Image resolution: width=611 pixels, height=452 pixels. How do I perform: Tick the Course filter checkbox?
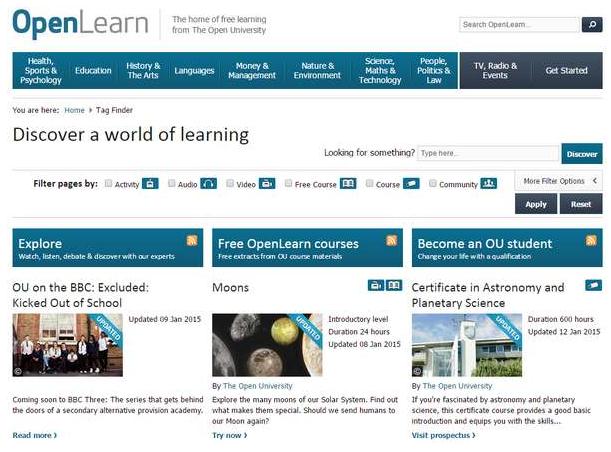[x=369, y=183]
